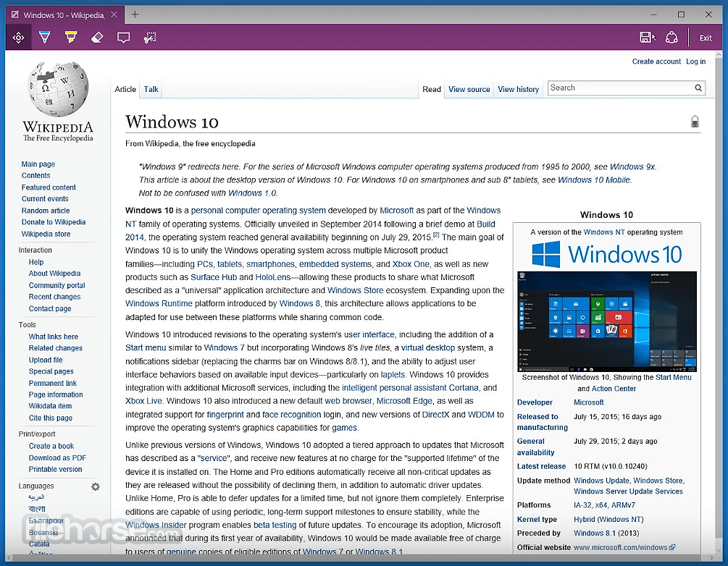Click Cite this page
728x566 pixels.
(x=51, y=418)
